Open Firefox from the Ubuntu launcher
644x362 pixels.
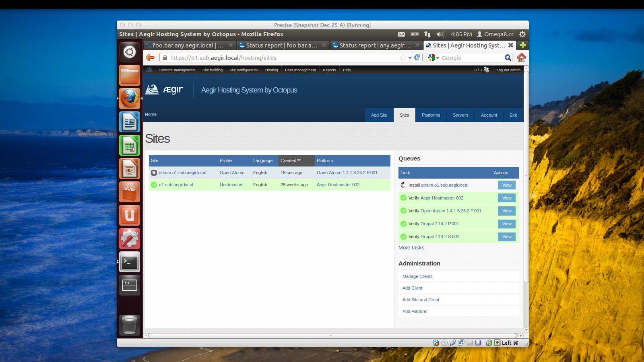129,99
